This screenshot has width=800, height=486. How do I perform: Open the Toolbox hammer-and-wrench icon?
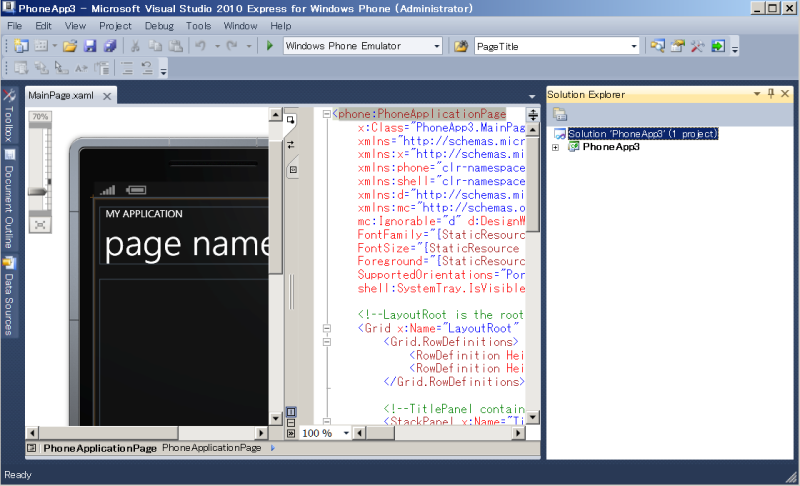click(x=697, y=46)
